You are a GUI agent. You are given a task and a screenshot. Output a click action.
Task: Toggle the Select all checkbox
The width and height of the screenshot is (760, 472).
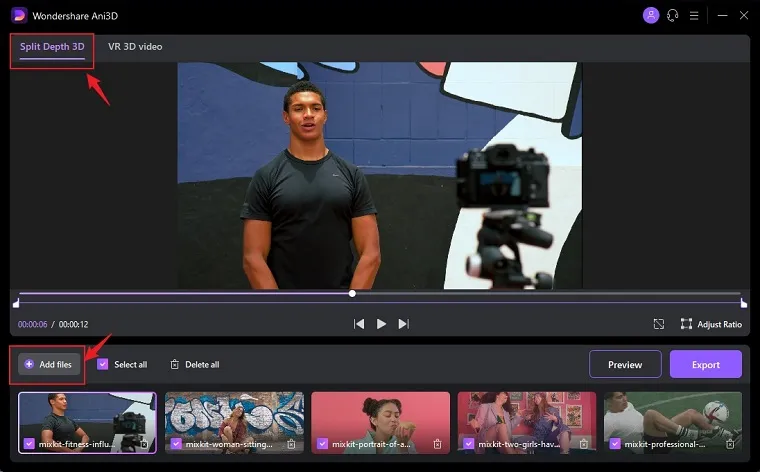(x=103, y=365)
